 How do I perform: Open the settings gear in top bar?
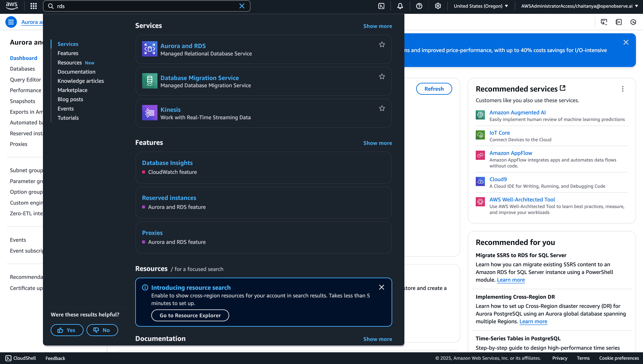tap(438, 6)
